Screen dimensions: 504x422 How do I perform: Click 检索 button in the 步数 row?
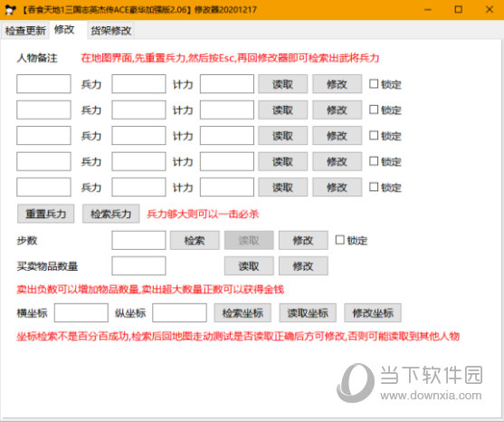[x=195, y=240]
